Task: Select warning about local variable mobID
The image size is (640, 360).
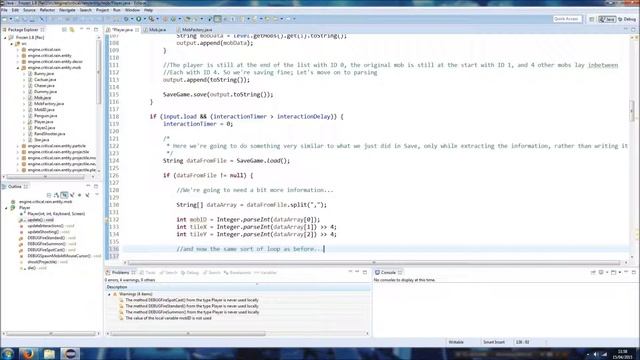Action: 168,318
